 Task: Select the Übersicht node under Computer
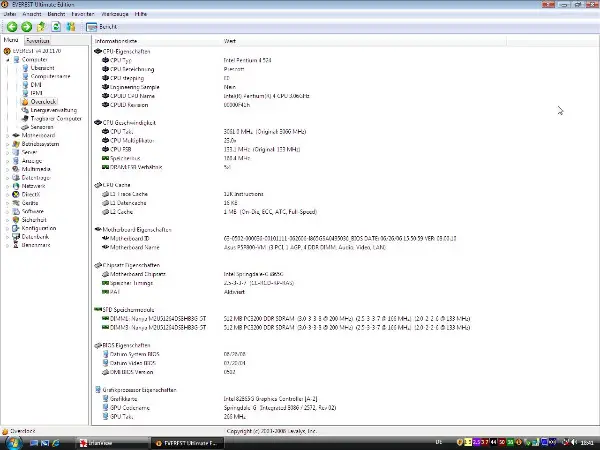(x=43, y=68)
